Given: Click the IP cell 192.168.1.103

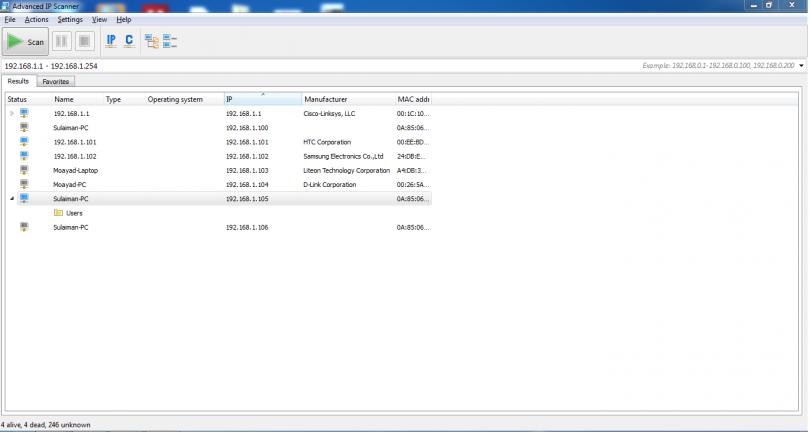Looking at the screenshot, I should click(x=247, y=171).
